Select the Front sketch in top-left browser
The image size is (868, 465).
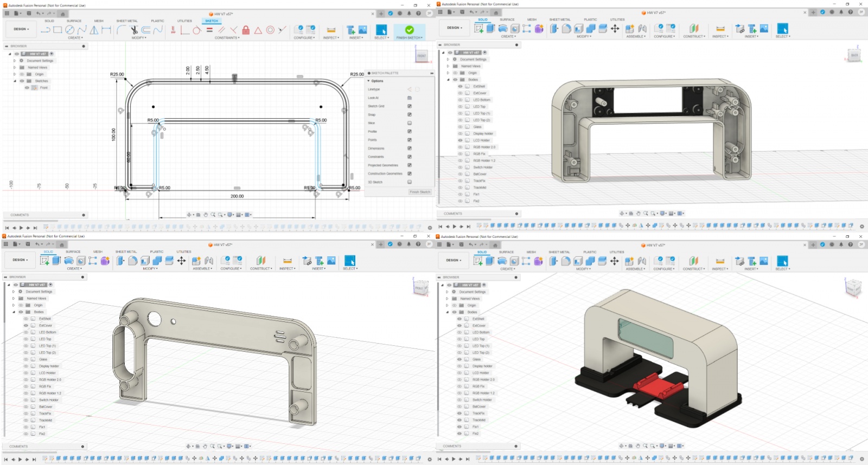(43, 87)
